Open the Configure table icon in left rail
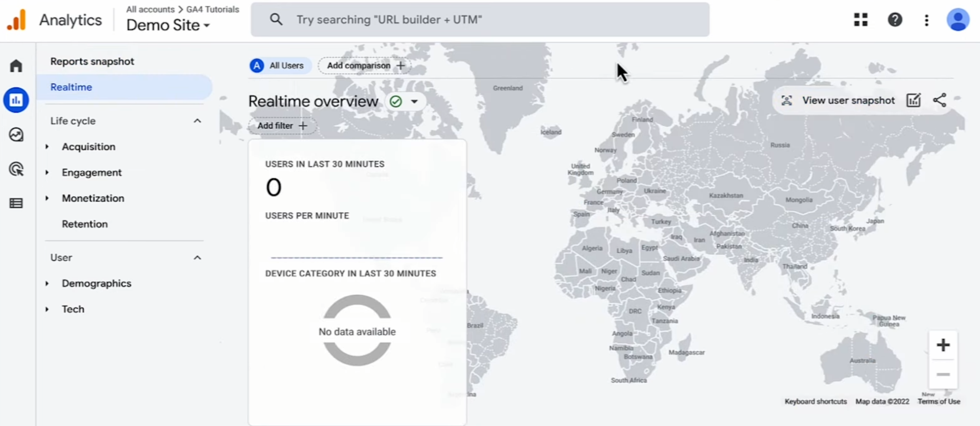This screenshot has height=426, width=980. pyautogui.click(x=16, y=204)
